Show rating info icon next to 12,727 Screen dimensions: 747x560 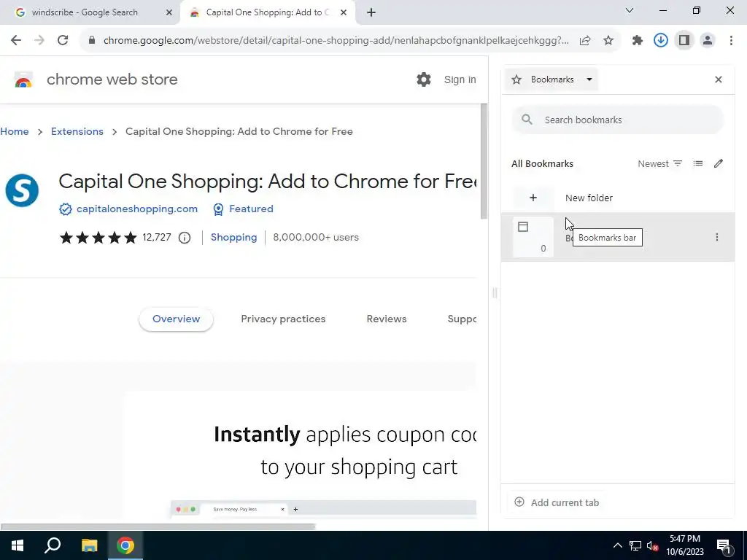pos(185,238)
